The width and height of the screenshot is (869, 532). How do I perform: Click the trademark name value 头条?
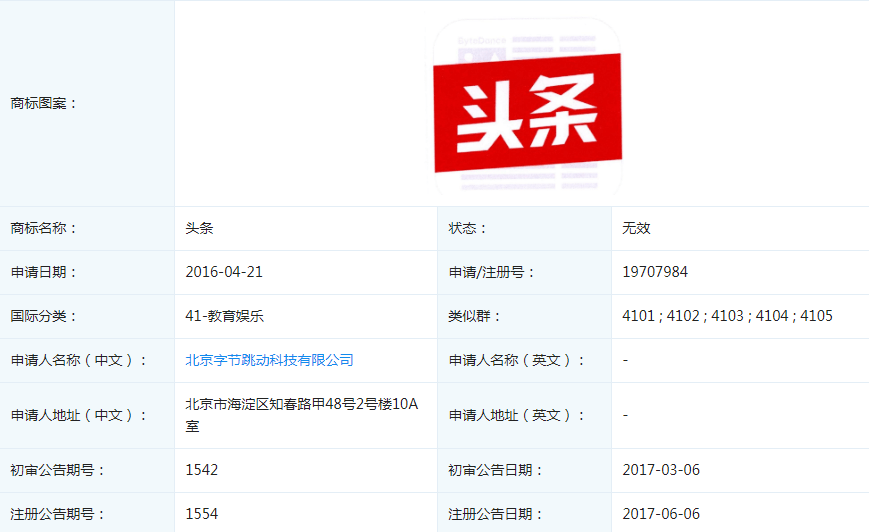point(200,228)
